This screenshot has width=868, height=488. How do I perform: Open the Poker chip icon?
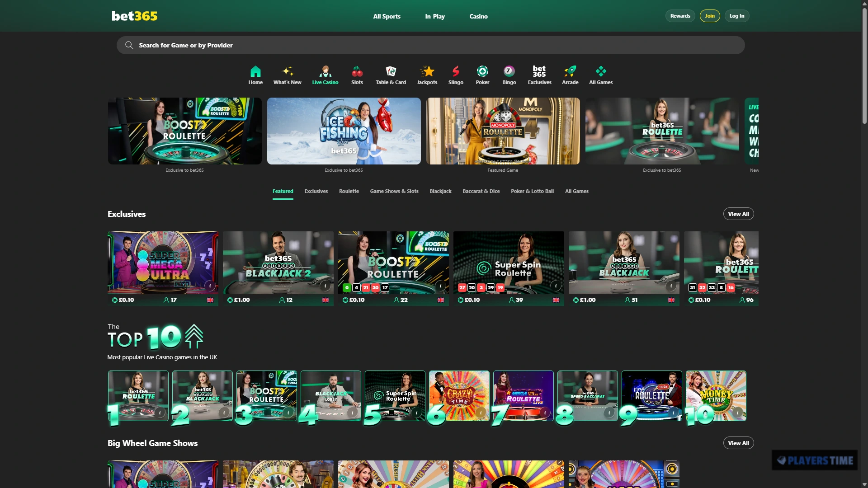pyautogui.click(x=482, y=75)
